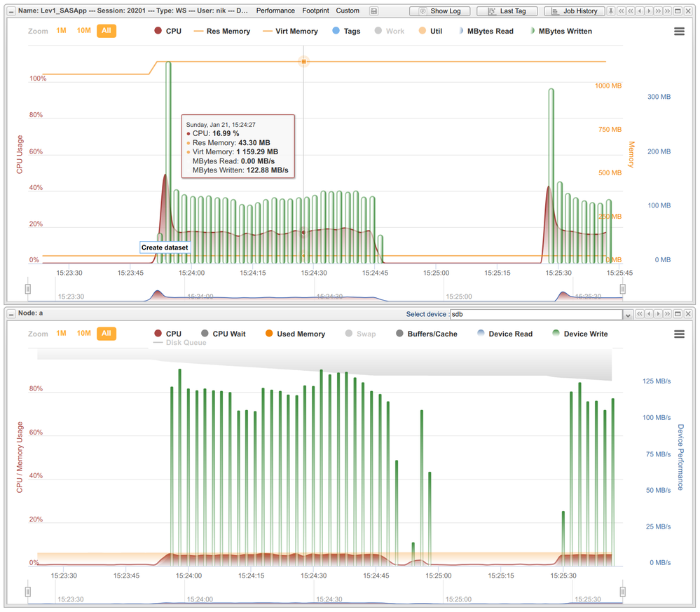Open the session chart hamburger menu
The height and width of the screenshot is (612, 700).
[x=679, y=32]
